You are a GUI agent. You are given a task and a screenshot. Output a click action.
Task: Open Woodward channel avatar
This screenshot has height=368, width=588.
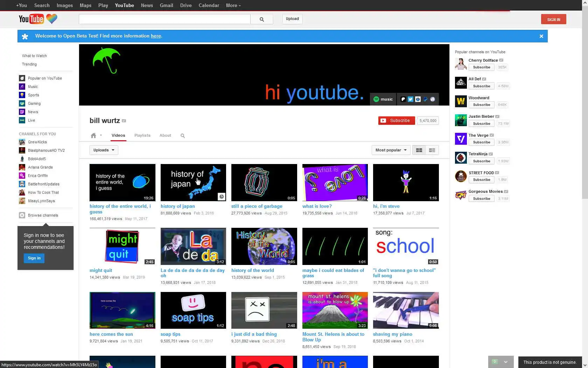461,101
